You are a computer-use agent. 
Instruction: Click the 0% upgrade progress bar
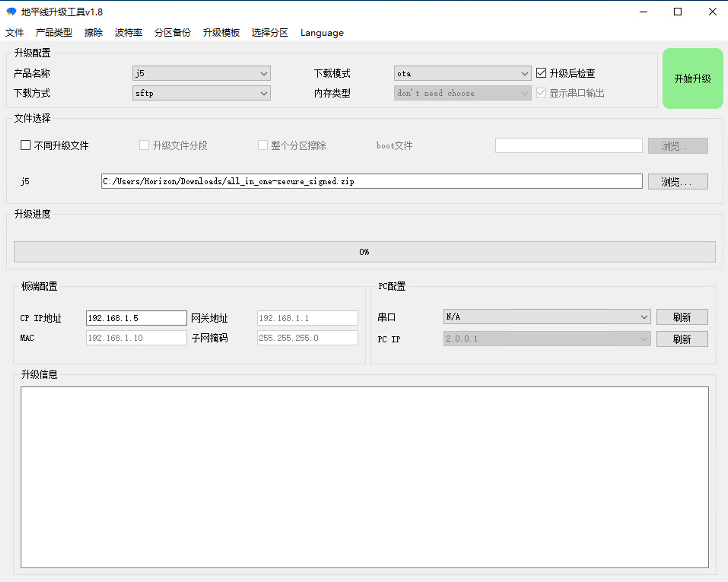tap(364, 252)
